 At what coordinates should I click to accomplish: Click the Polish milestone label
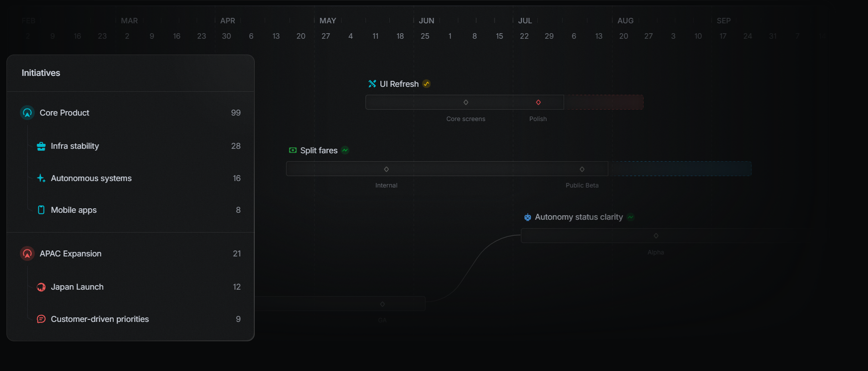pyautogui.click(x=538, y=119)
